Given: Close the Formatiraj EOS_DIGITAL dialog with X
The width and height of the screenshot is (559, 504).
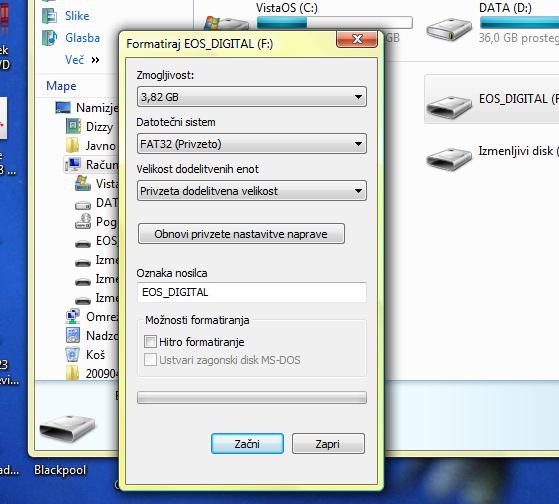Looking at the screenshot, I should (357, 38).
